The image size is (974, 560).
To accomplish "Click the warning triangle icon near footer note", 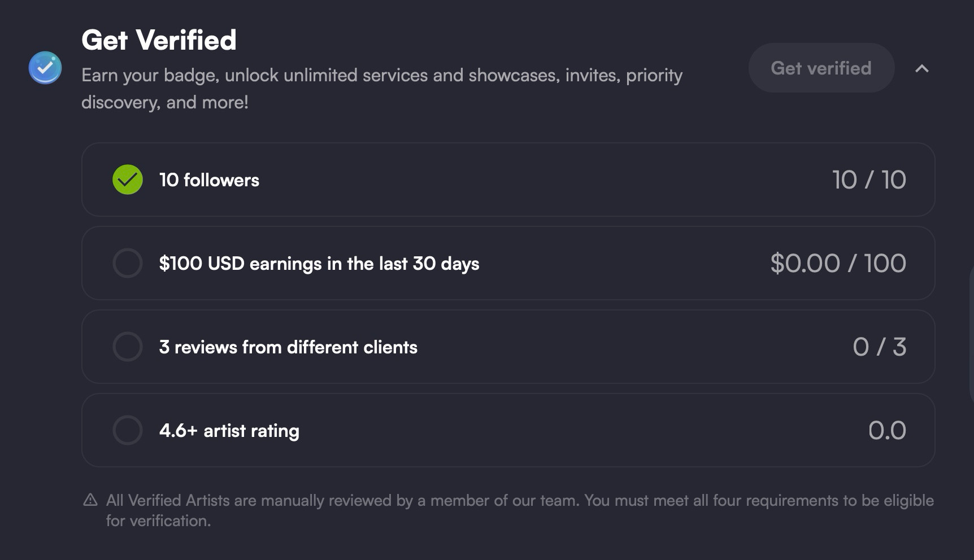I will (x=90, y=500).
